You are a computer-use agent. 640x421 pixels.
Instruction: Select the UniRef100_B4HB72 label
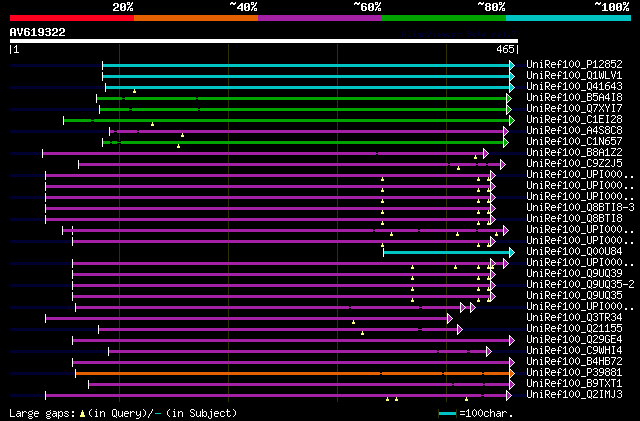coord(574,362)
